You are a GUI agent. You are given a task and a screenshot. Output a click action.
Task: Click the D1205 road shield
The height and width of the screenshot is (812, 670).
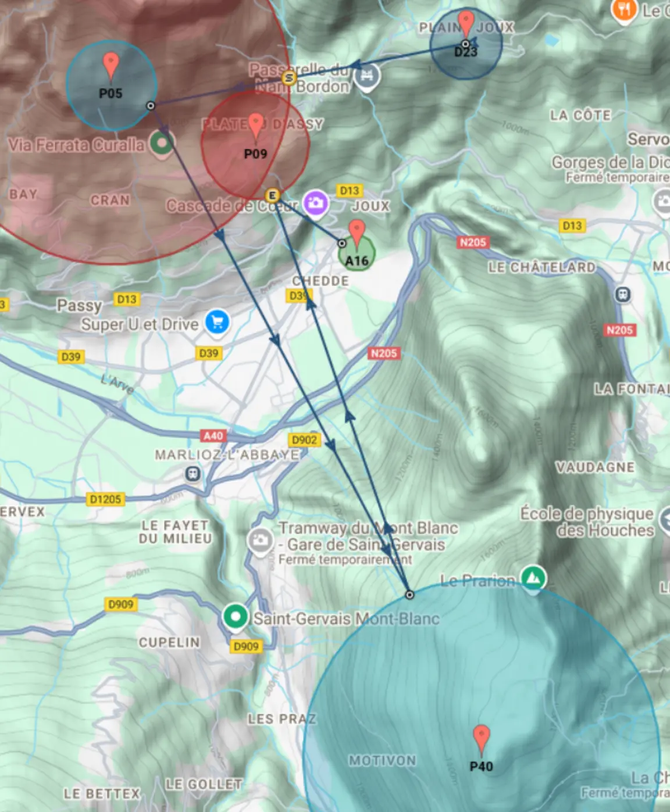(105, 499)
